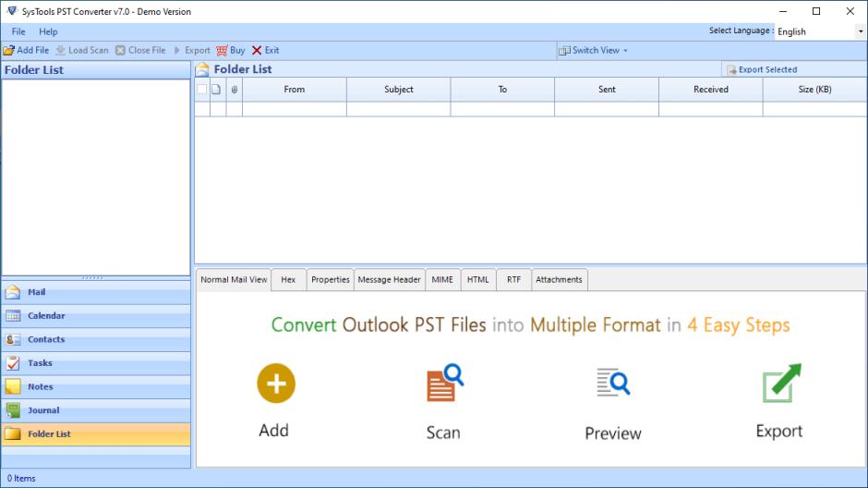Switch to the MIME tab
The width and height of the screenshot is (868, 488).
[442, 280]
